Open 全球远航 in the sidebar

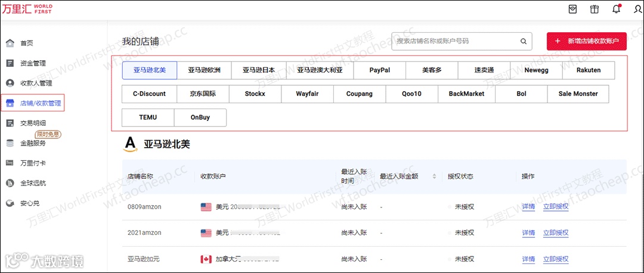33,183
